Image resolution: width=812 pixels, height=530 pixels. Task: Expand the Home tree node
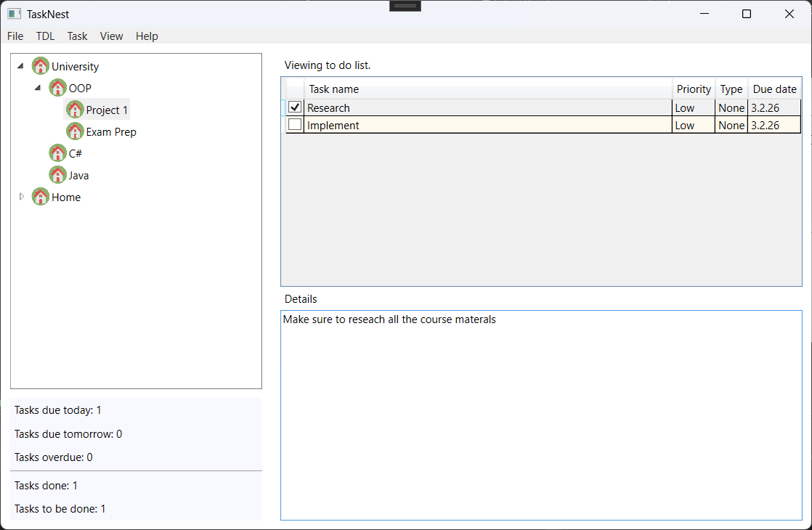pos(21,197)
